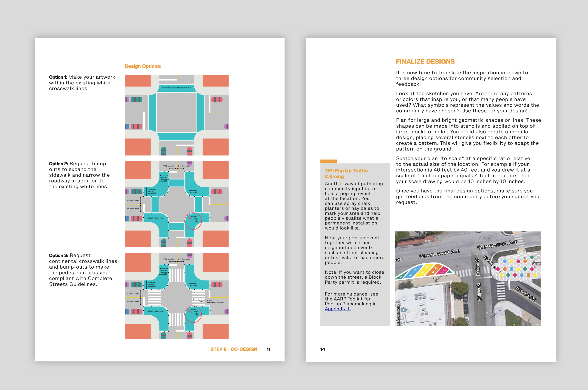Click the orange bar above the tip box
Viewport: 588px width, 390px height.
tap(328, 161)
